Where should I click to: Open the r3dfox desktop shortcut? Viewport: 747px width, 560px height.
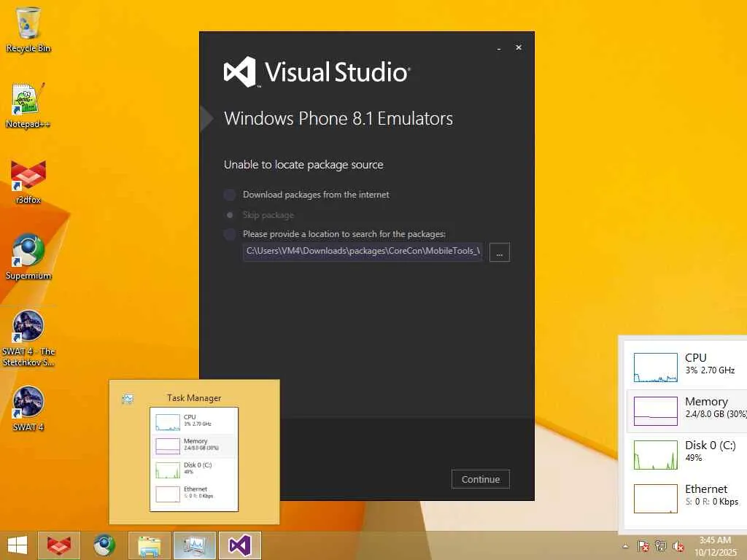click(28, 182)
